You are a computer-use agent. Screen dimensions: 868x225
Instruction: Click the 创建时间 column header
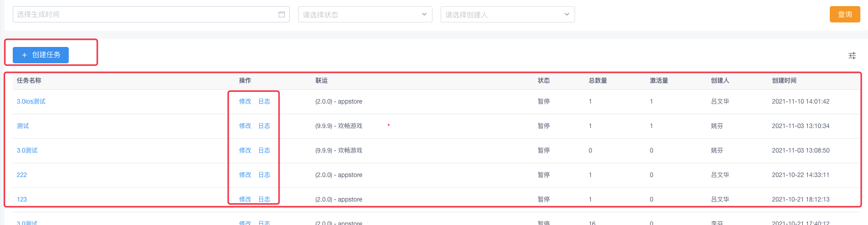[x=784, y=81]
